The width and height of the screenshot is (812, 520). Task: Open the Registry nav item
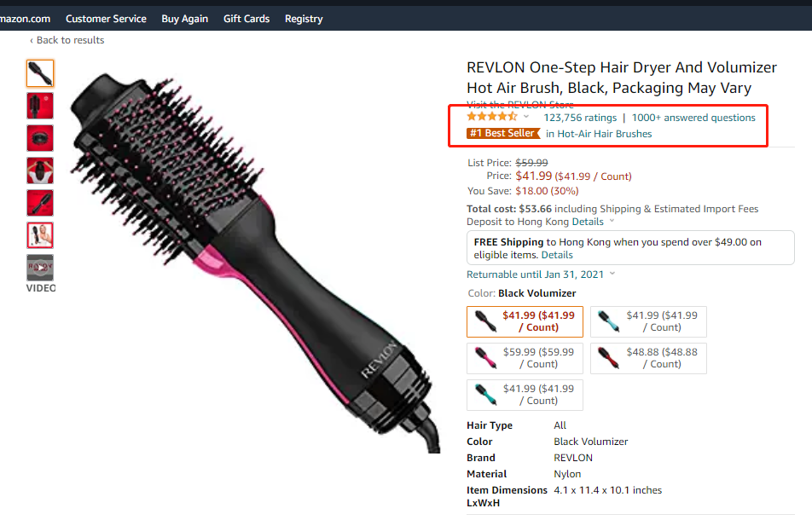304,19
